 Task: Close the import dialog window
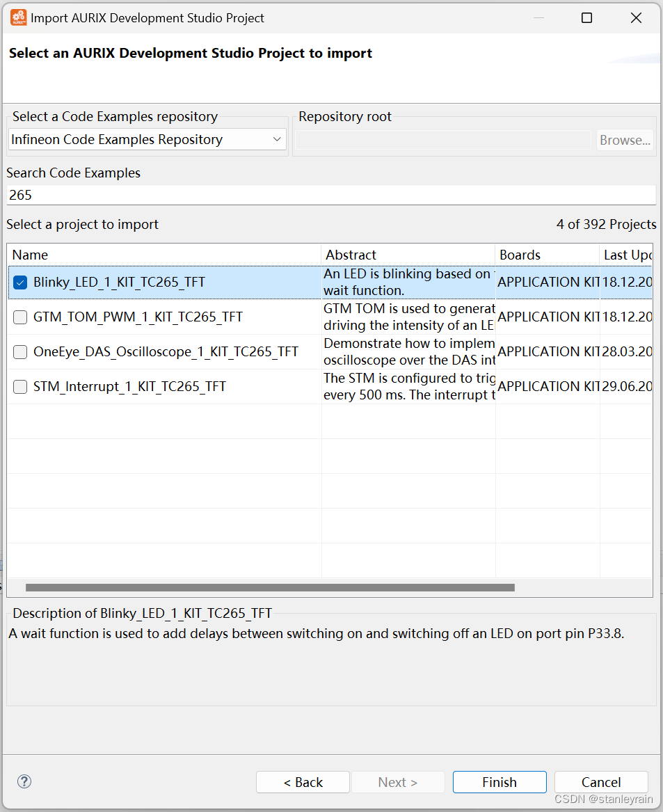coord(636,18)
